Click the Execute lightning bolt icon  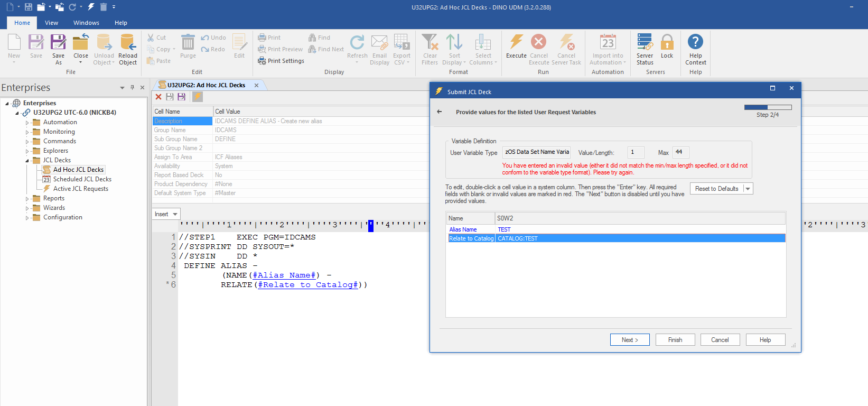(x=516, y=43)
